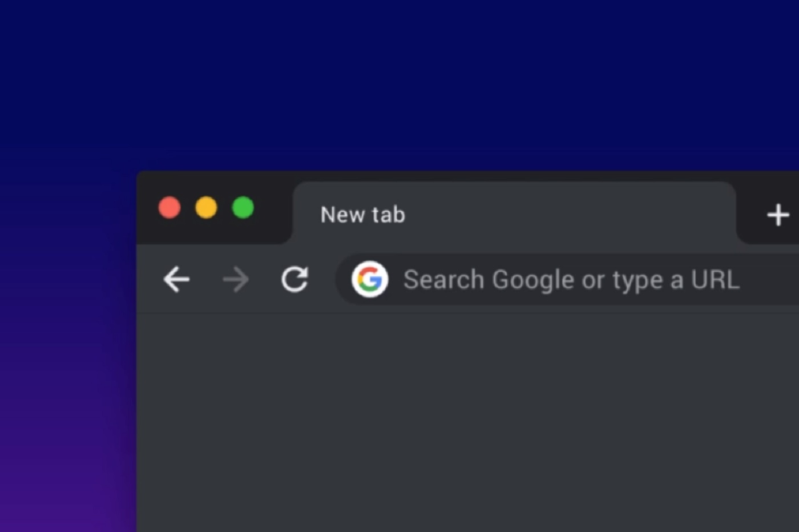Image resolution: width=799 pixels, height=532 pixels.
Task: Reload the page with circular arrow
Action: [x=294, y=279]
